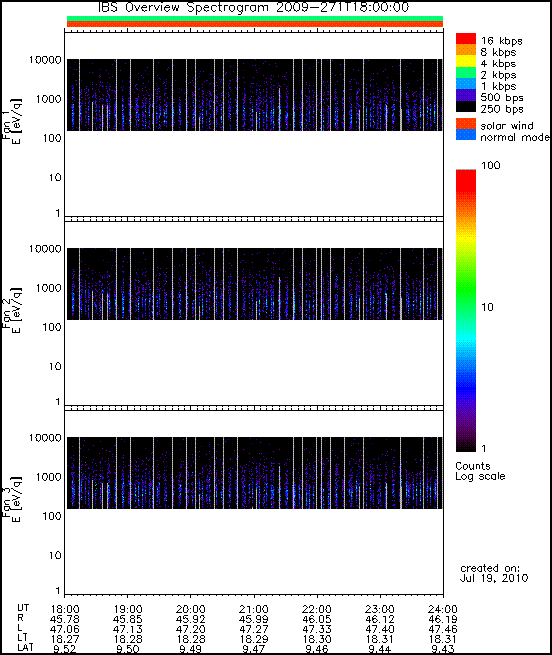This screenshot has width=552, height=655.
Task: Click the LT value '18.27'
Action: [x=65, y=639]
